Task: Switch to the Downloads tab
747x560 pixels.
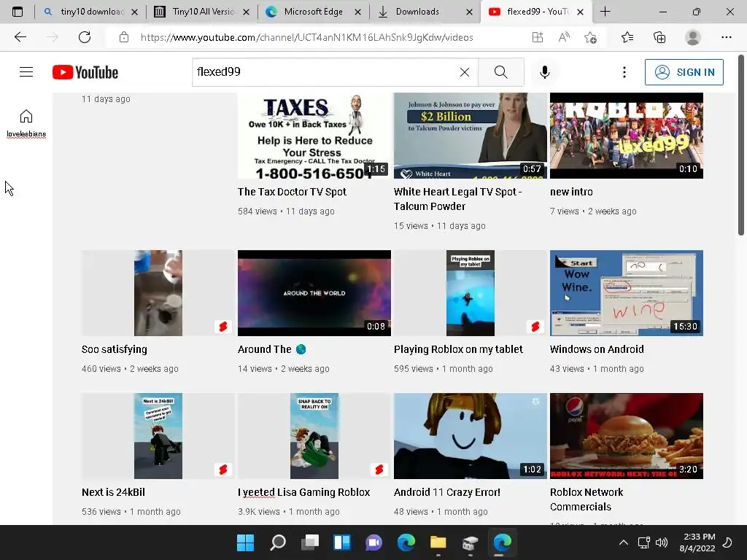Action: pos(417,12)
